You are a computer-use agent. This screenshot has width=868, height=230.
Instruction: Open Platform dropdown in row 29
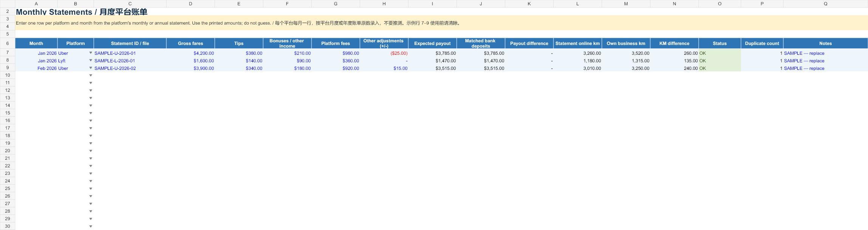click(x=91, y=219)
